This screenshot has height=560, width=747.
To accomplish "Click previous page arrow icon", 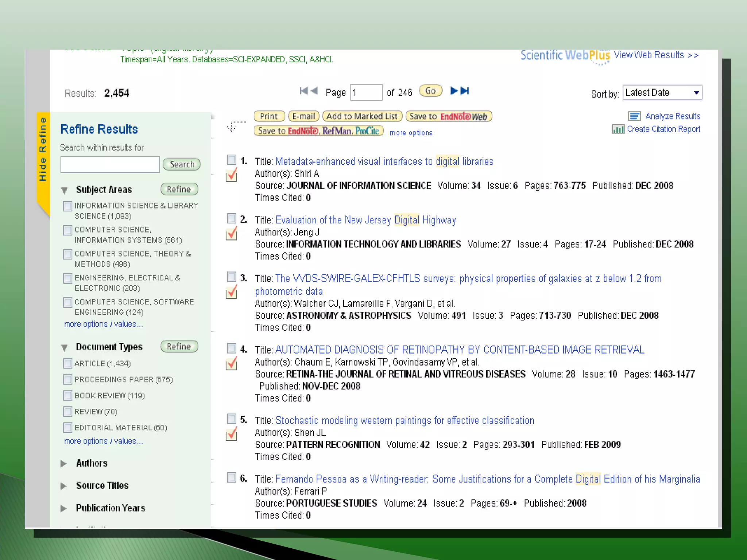I will pos(314,91).
